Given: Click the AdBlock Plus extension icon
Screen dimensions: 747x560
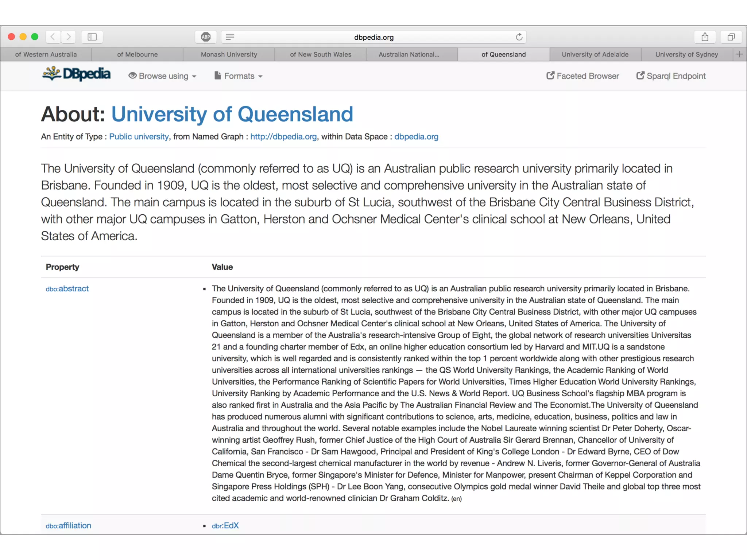Looking at the screenshot, I should pos(206,37).
